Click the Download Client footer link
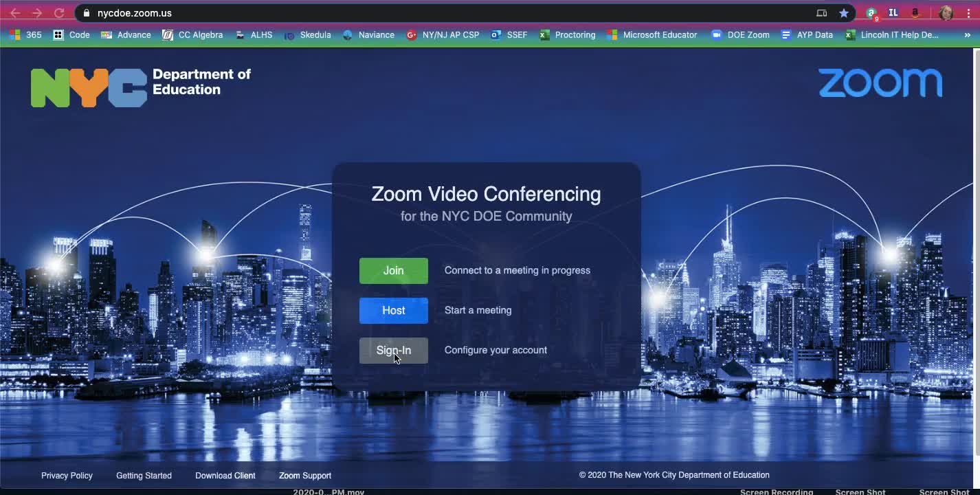The width and height of the screenshot is (980, 495). [x=225, y=476]
